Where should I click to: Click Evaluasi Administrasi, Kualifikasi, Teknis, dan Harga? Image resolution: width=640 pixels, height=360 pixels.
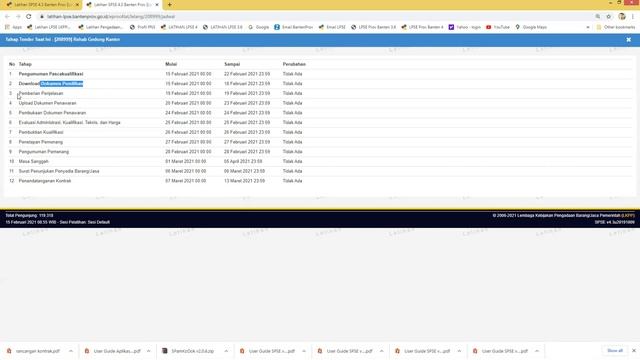[x=69, y=122]
